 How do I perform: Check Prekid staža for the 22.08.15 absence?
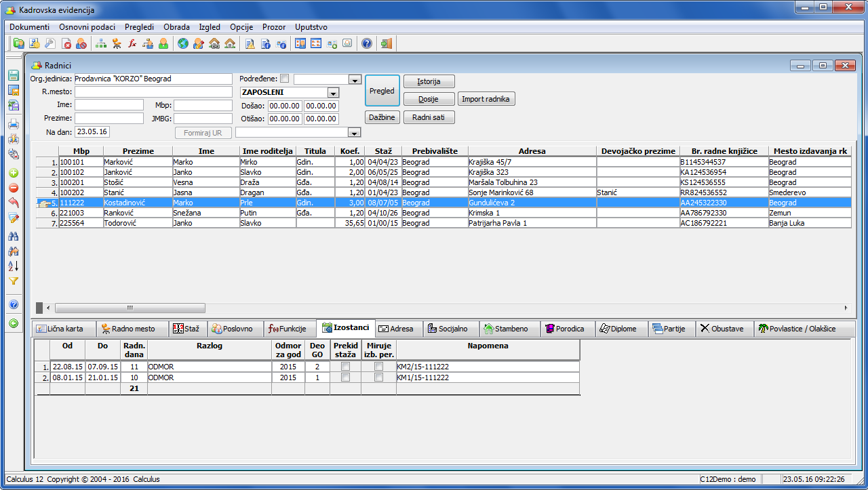pos(346,367)
